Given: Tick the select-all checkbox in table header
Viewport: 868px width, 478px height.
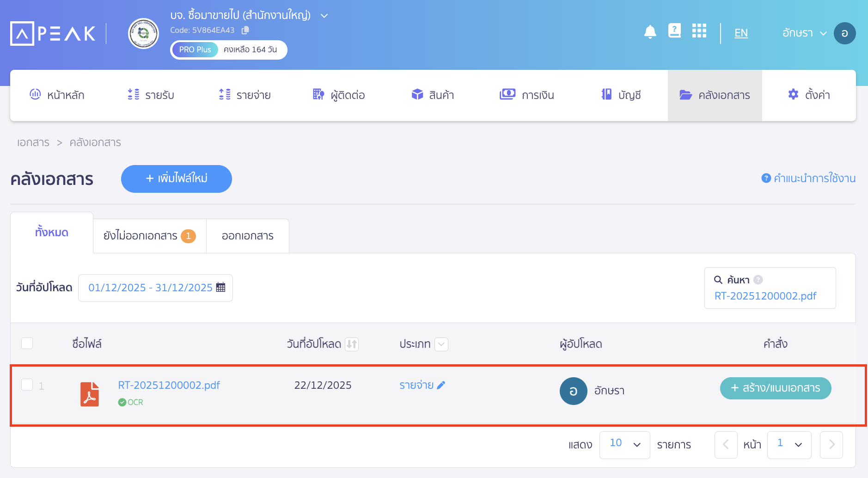Looking at the screenshot, I should (27, 343).
